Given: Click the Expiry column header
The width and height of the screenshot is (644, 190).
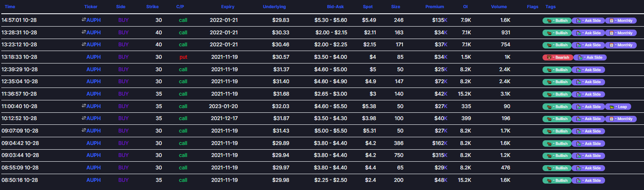Looking at the screenshot, I should (x=227, y=7).
